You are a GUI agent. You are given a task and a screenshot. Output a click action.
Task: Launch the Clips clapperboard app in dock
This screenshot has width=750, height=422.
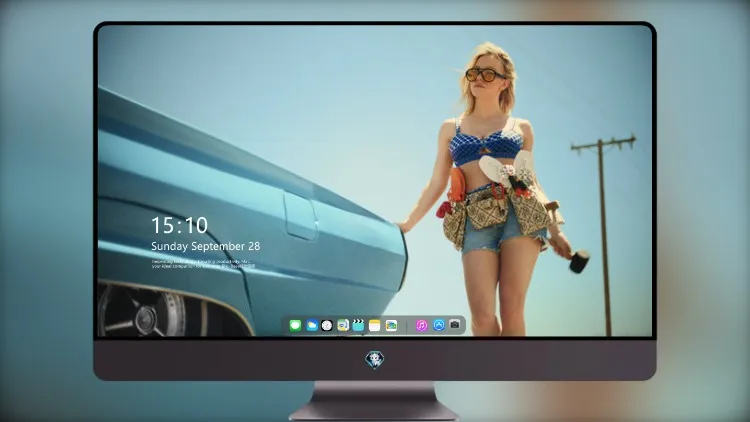358,325
